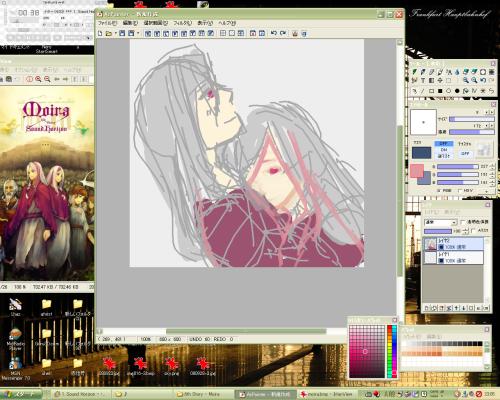500x400 pixels.
Task: Switch to the AzPainter taskbar button
Action: 265,394
